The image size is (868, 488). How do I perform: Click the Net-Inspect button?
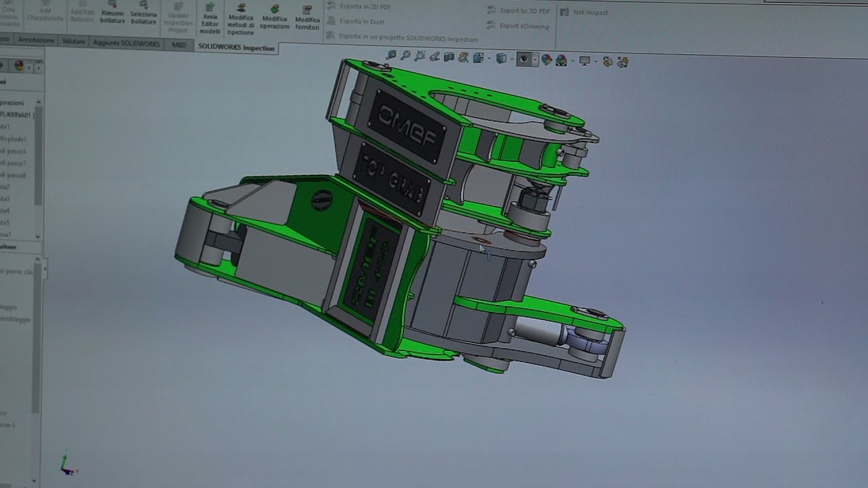(x=585, y=12)
